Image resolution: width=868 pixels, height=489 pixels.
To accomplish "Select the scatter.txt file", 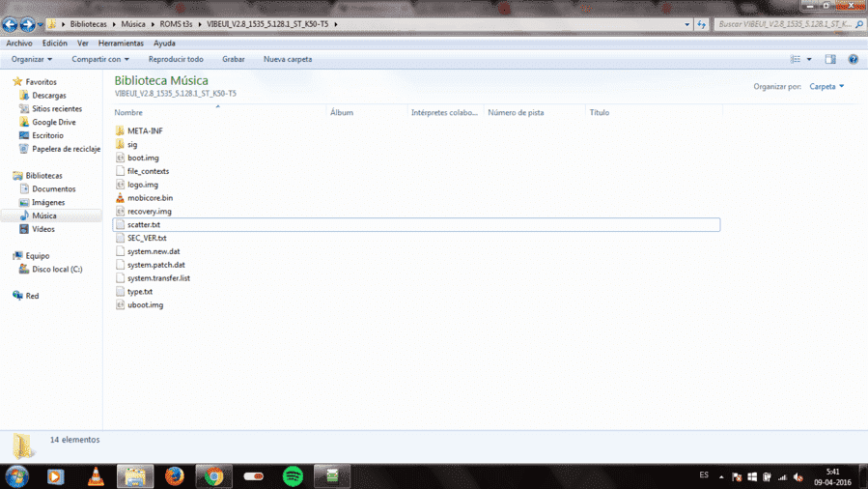I will pos(416,224).
